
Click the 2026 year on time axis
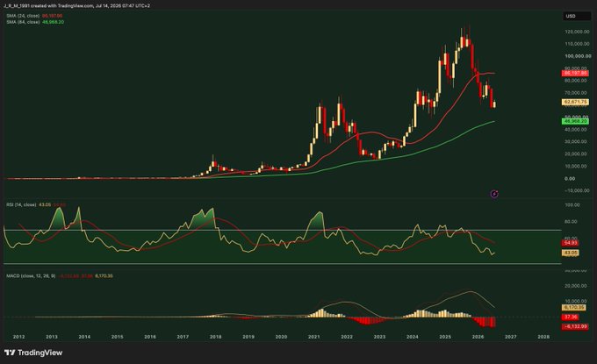pyautogui.click(x=478, y=337)
